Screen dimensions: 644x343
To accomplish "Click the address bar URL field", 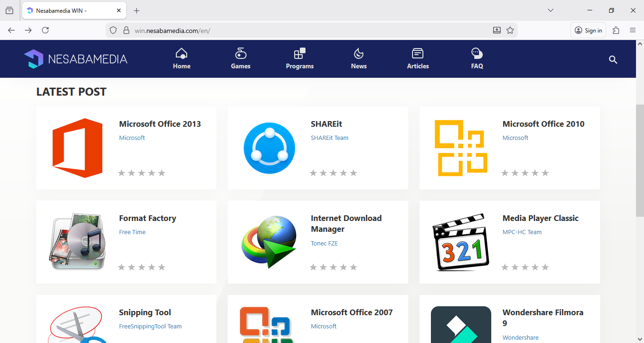I will click(302, 30).
